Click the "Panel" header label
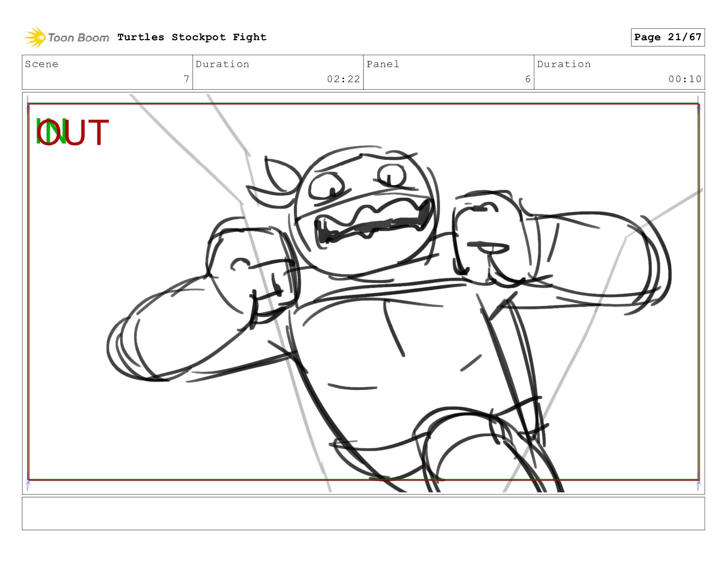The width and height of the screenshot is (728, 563). pos(383,64)
